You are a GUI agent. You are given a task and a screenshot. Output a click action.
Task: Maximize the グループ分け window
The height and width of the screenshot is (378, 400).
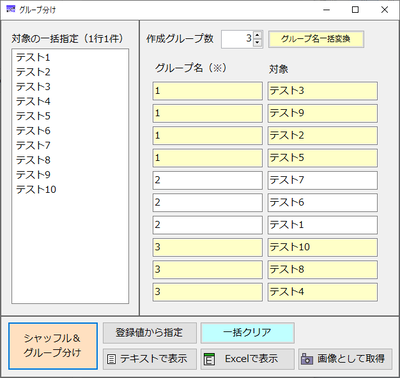tap(355, 10)
